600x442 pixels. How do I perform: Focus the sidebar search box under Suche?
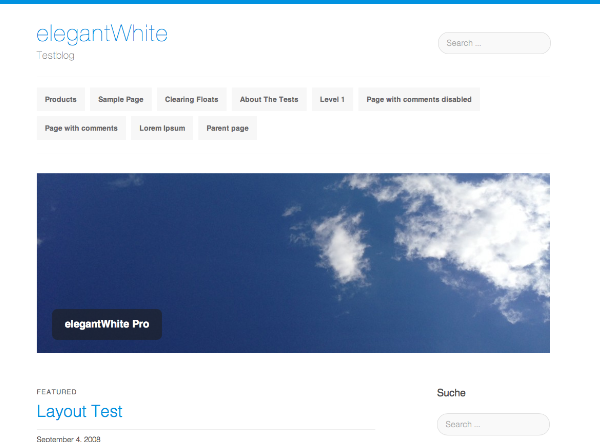[x=494, y=424]
